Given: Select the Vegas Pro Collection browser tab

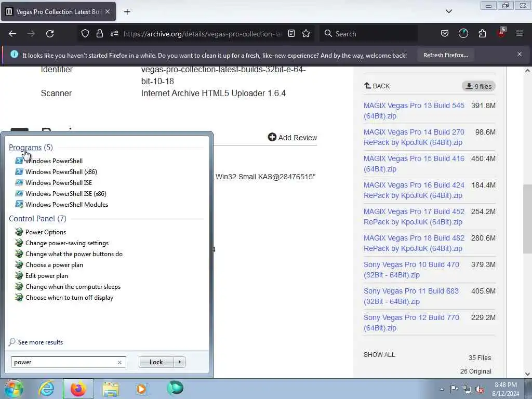Looking at the screenshot, I should coord(58,11).
